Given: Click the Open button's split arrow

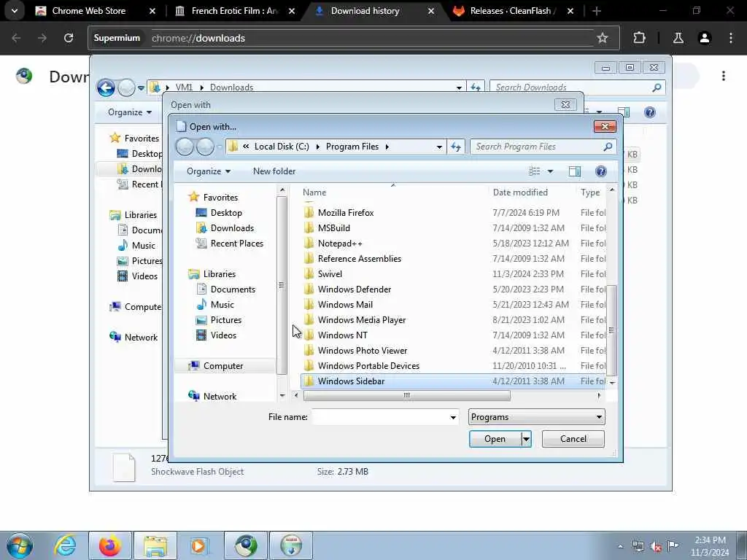Looking at the screenshot, I should pyautogui.click(x=526, y=439).
